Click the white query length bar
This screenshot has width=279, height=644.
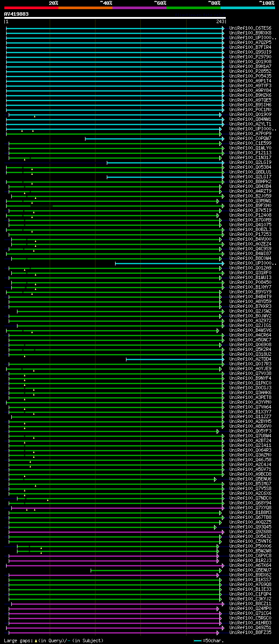pyautogui.click(x=115, y=18)
